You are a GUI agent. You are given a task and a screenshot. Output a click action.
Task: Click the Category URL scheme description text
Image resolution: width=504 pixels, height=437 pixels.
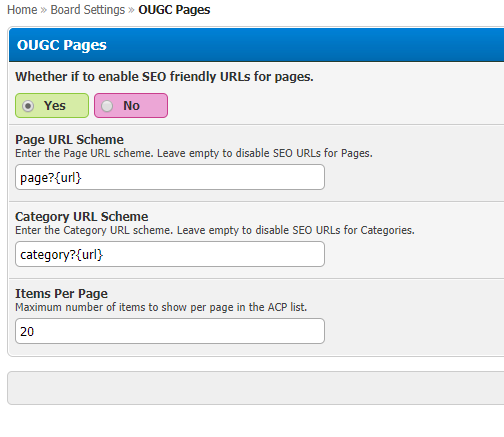215,230
